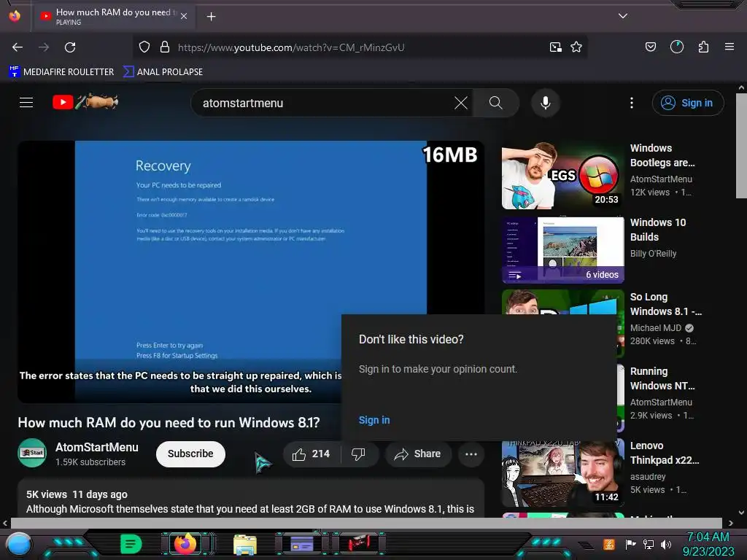
Task: Click the forward navigation arrow
Action: 44,47
